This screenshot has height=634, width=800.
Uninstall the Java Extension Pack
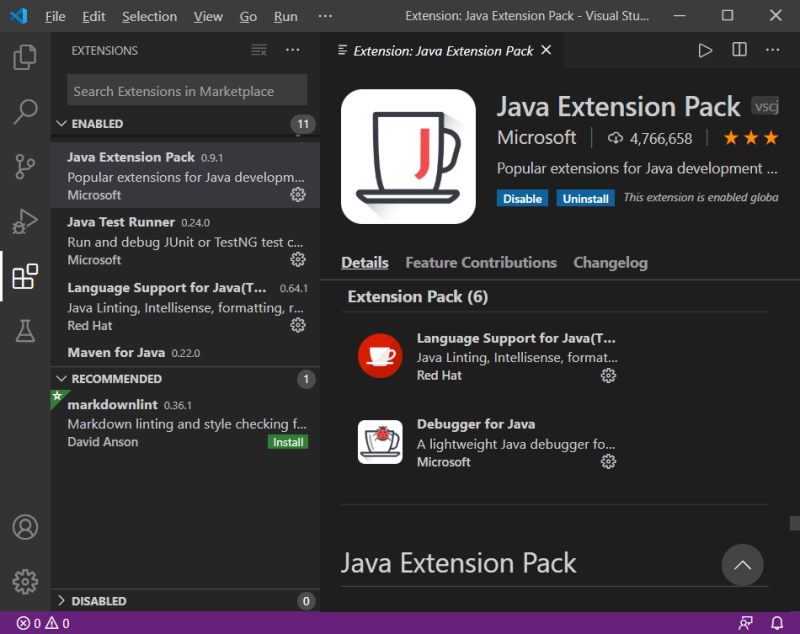click(x=585, y=198)
